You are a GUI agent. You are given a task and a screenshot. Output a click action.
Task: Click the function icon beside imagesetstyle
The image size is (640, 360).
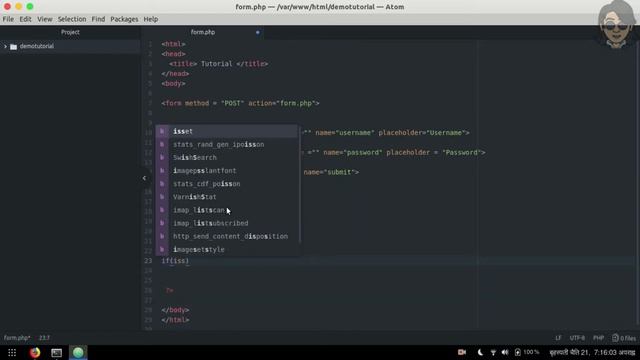[x=162, y=249]
